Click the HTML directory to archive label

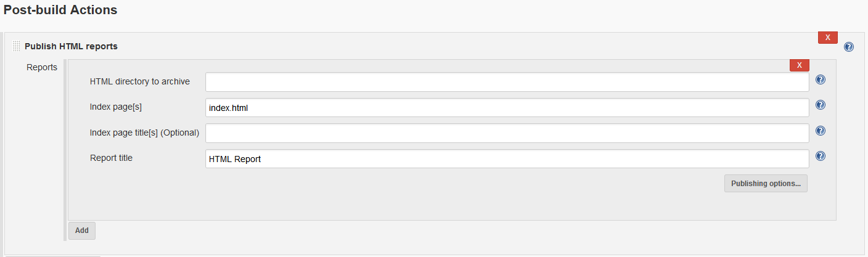[x=140, y=81]
